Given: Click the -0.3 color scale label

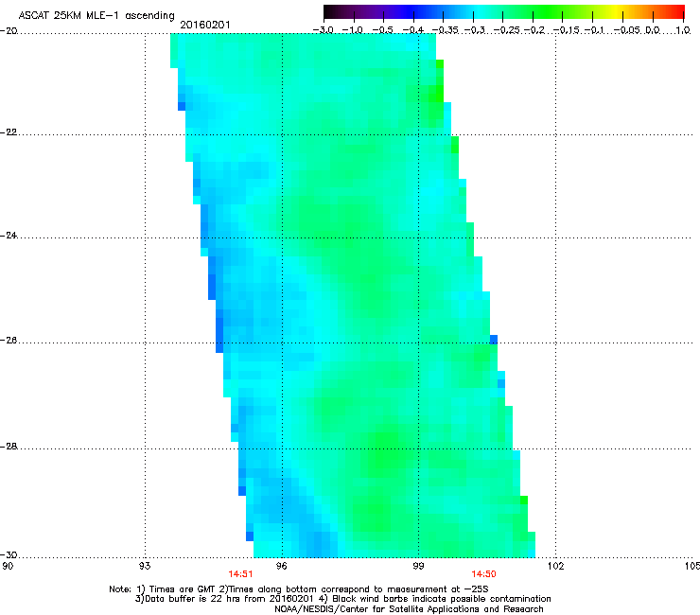Looking at the screenshot, I should click(474, 30).
